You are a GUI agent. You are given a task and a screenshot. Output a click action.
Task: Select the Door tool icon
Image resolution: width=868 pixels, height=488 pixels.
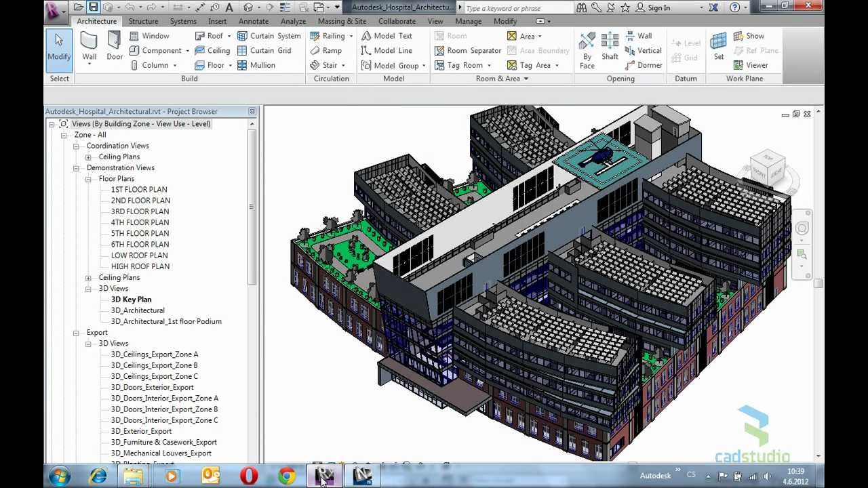tap(114, 41)
